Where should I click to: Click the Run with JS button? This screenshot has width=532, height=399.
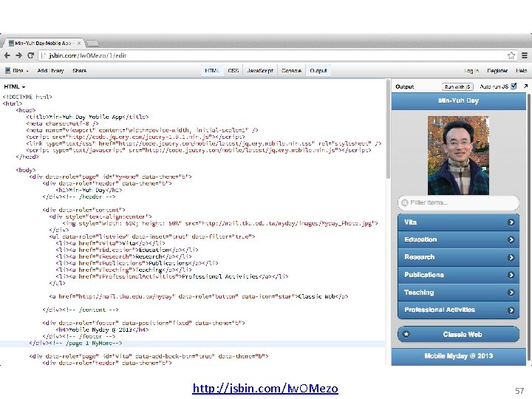(x=457, y=87)
